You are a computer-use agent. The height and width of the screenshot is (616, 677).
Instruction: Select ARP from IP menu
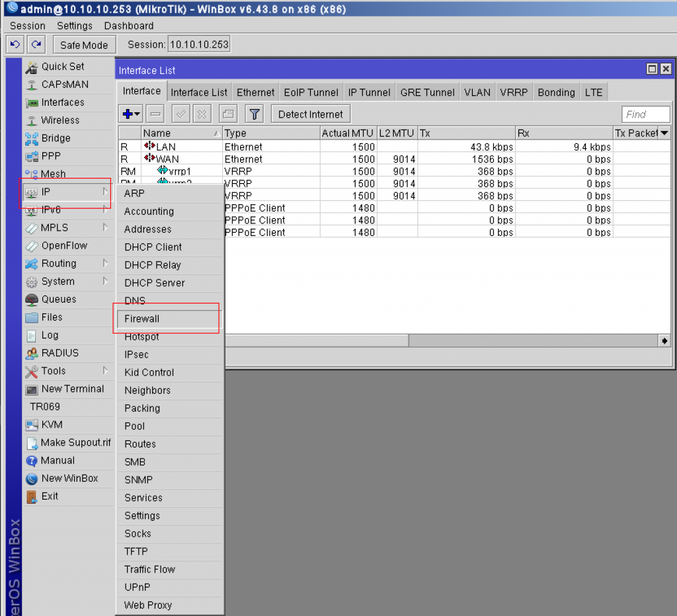[x=170, y=194]
